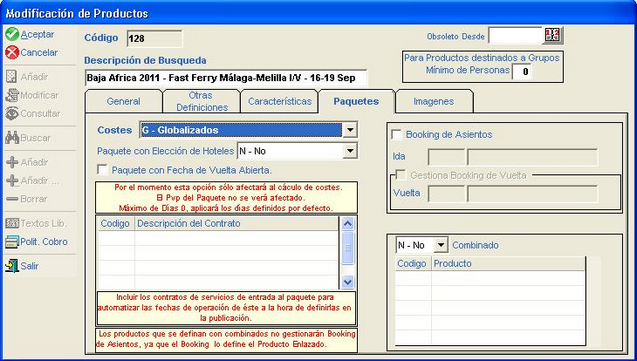Click the green Aceptar checkmark icon
The width and height of the screenshot is (637, 361).
(12, 34)
